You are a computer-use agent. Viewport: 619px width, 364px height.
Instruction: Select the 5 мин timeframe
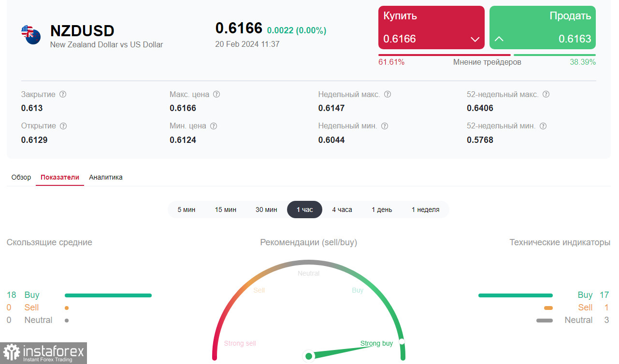[187, 210]
